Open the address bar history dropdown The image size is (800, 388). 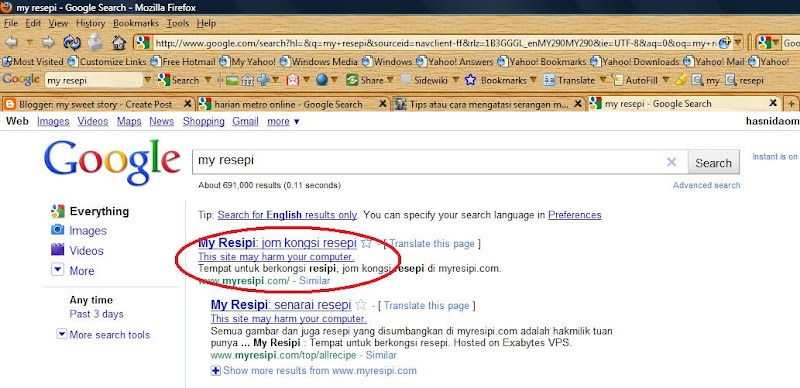click(738, 43)
